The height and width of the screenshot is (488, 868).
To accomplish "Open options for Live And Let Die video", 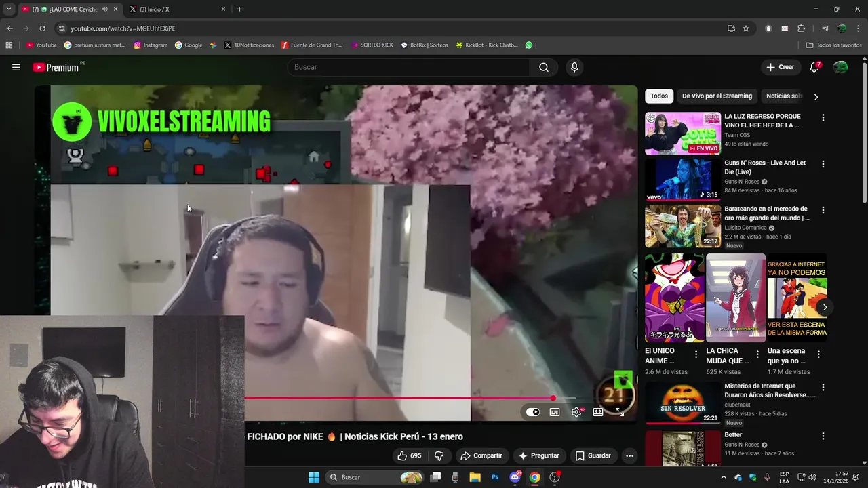I will click(823, 164).
